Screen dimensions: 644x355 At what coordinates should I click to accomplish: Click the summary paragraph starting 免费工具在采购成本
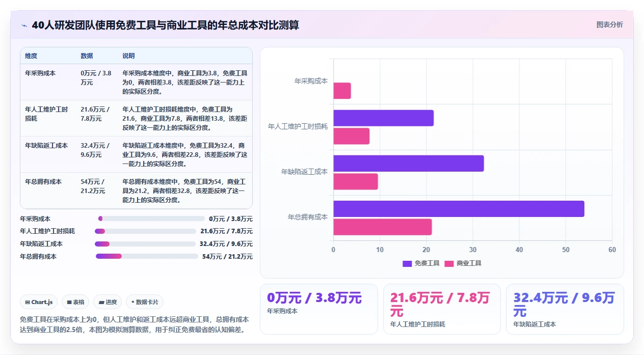135,324
